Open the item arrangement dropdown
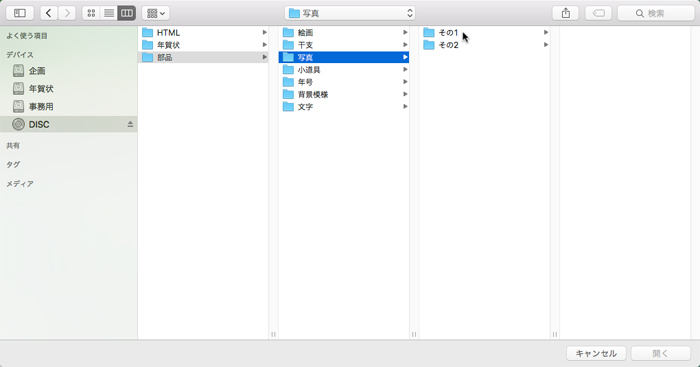This screenshot has width=700, height=367. (156, 13)
